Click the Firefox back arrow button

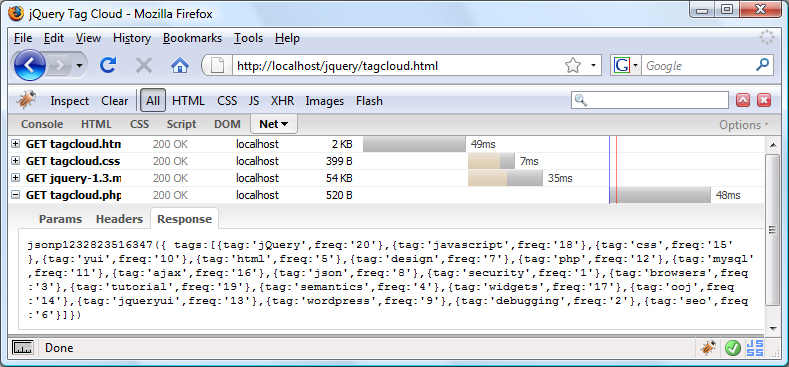[x=30, y=65]
